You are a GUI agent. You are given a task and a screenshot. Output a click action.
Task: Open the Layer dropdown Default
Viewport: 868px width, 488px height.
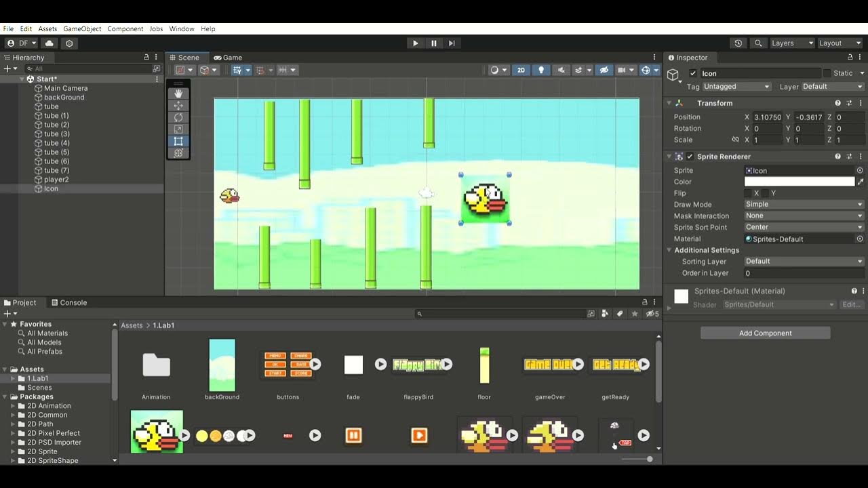833,87
